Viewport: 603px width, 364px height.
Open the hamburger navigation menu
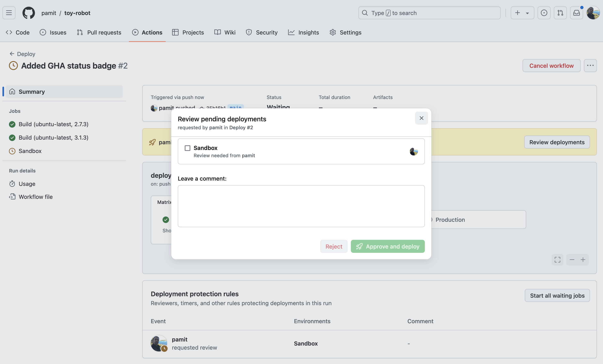pyautogui.click(x=9, y=13)
